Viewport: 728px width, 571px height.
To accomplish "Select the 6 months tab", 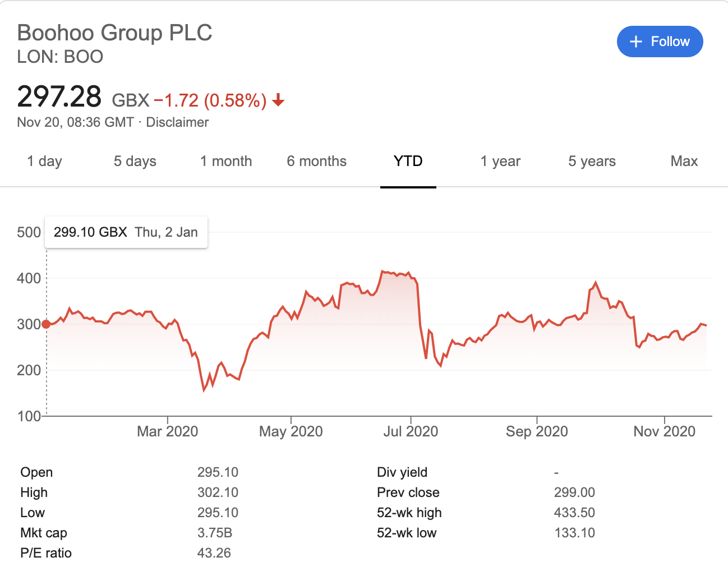I will (x=316, y=162).
